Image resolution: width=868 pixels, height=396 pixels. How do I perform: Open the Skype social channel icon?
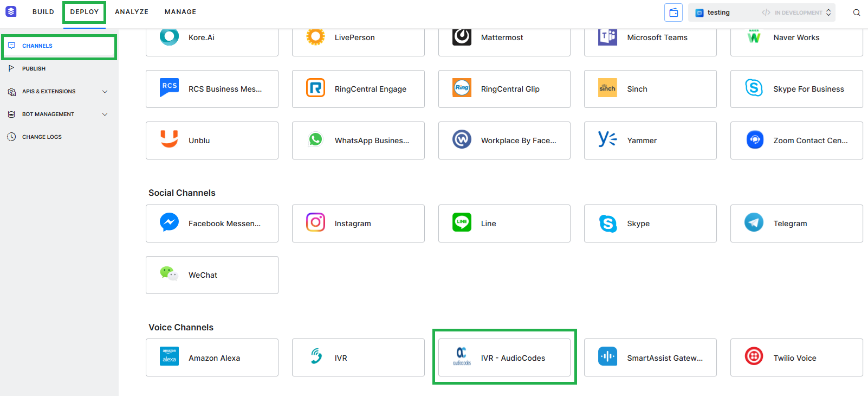[x=607, y=223]
